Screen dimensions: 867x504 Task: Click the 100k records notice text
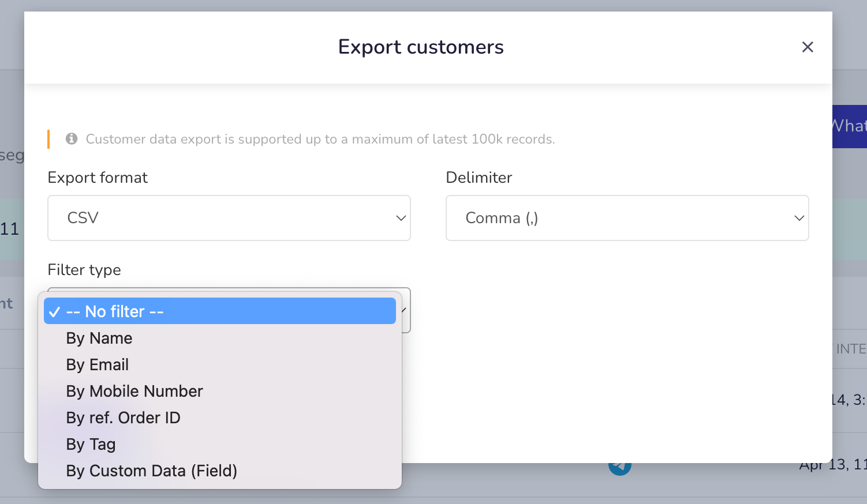click(320, 139)
